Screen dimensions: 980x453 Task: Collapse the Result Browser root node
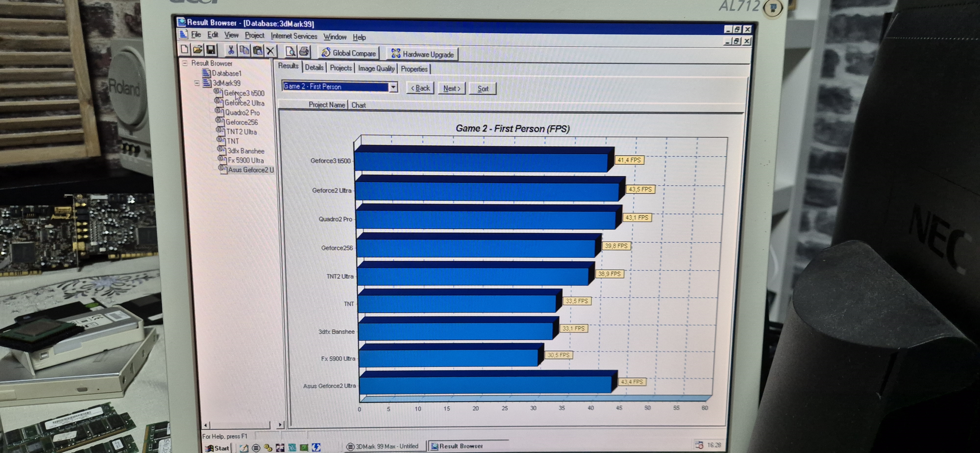(x=185, y=63)
